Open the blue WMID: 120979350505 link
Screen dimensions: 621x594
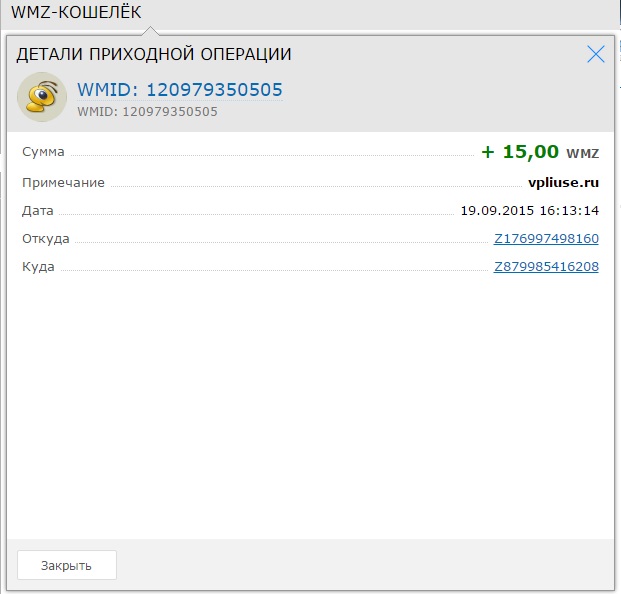180,89
